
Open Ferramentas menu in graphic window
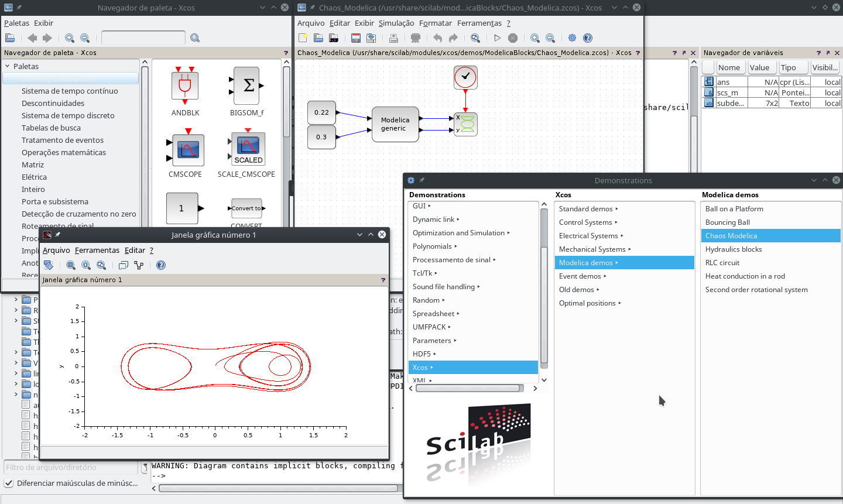click(97, 250)
